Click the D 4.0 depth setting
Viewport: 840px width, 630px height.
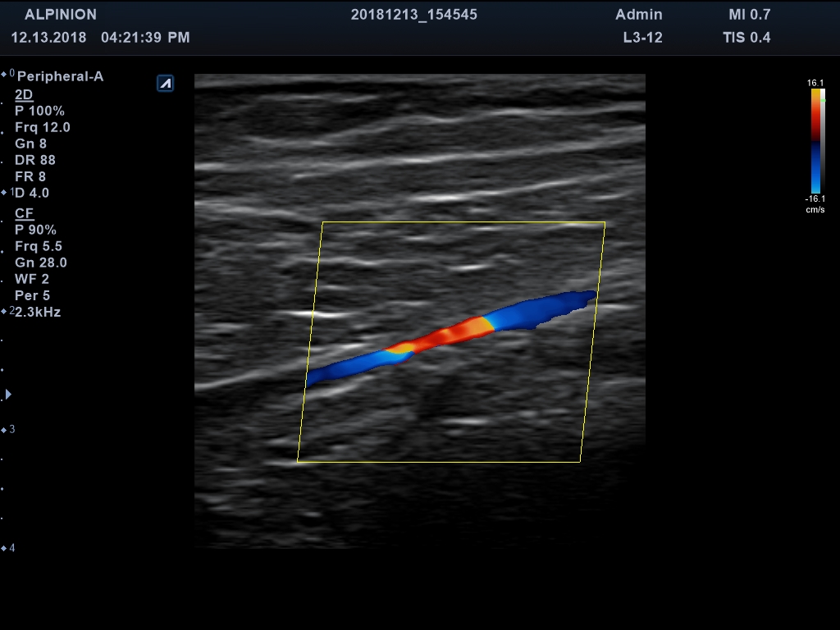(x=33, y=193)
